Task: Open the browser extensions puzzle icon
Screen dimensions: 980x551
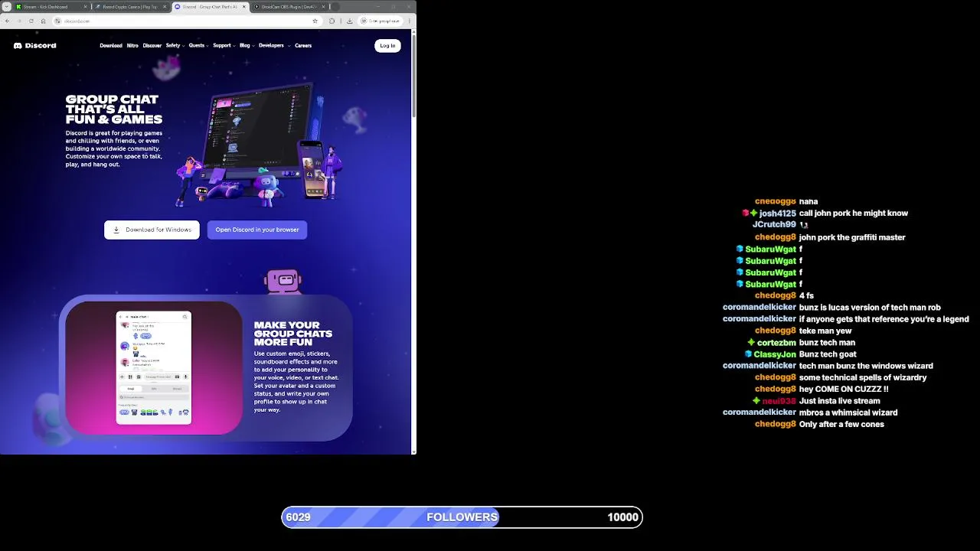Action: [332, 21]
